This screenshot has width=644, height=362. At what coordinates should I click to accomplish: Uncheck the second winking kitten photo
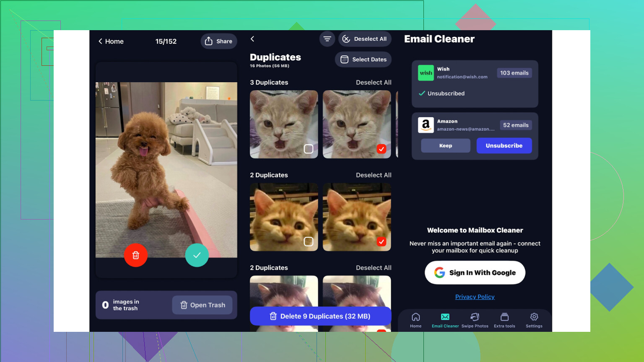(x=381, y=149)
